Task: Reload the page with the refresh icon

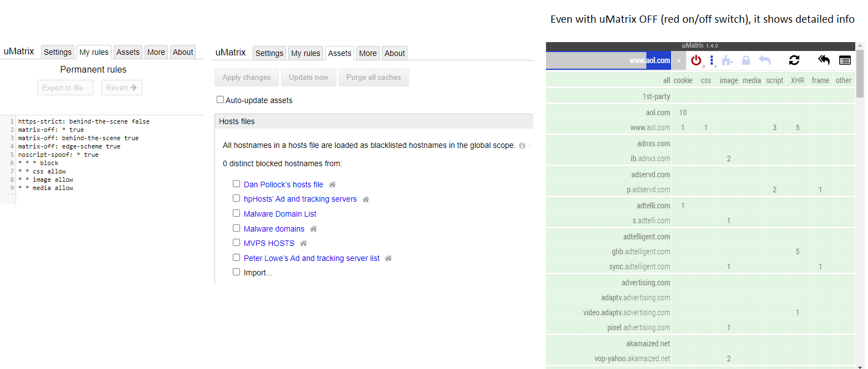Action: click(x=794, y=60)
